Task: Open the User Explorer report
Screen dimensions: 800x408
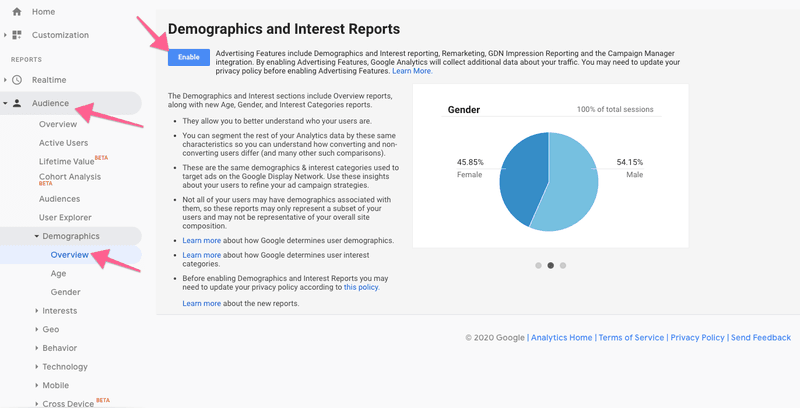Action: pos(65,217)
